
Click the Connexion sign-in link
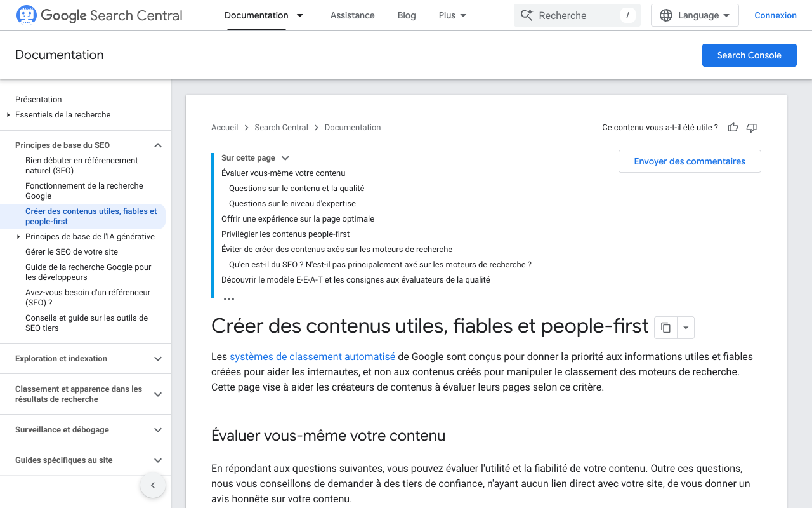tap(775, 15)
